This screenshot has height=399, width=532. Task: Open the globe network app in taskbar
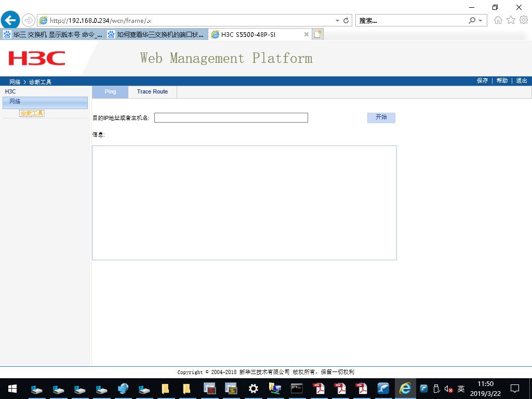123,389
